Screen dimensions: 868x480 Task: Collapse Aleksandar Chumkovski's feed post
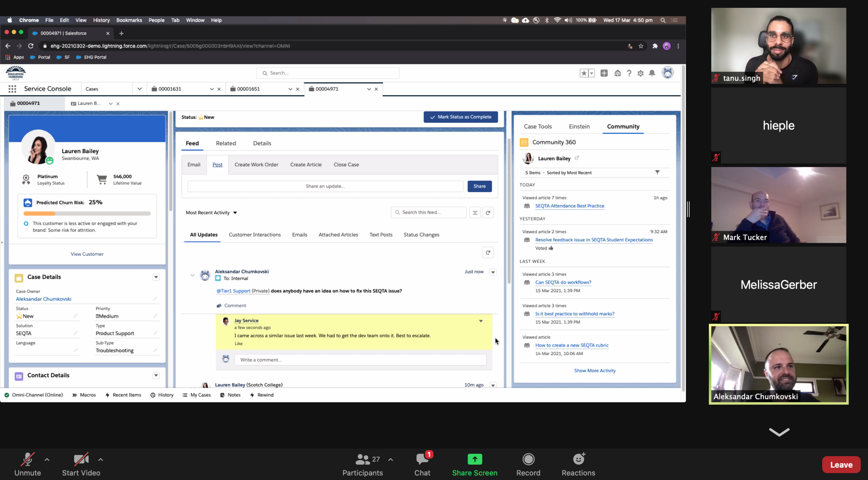pyautogui.click(x=192, y=275)
